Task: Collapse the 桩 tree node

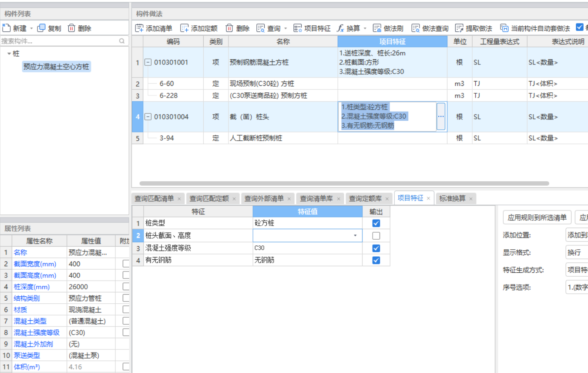Action: coord(9,54)
